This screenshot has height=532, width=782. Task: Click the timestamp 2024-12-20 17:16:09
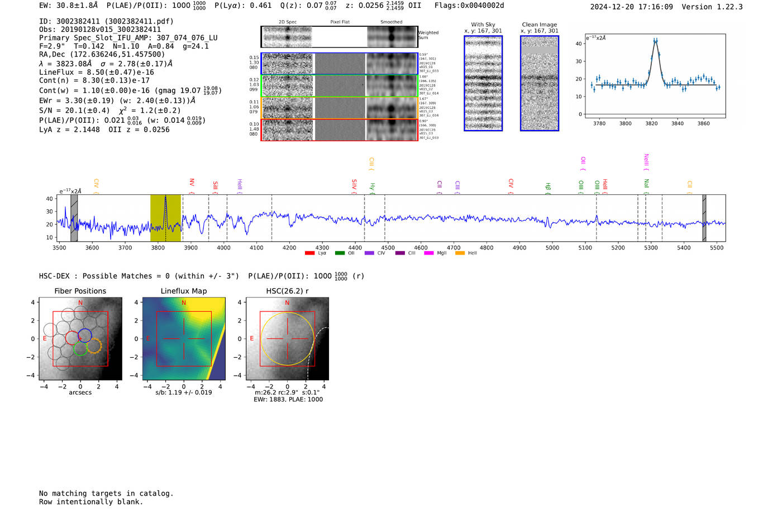[x=632, y=7]
